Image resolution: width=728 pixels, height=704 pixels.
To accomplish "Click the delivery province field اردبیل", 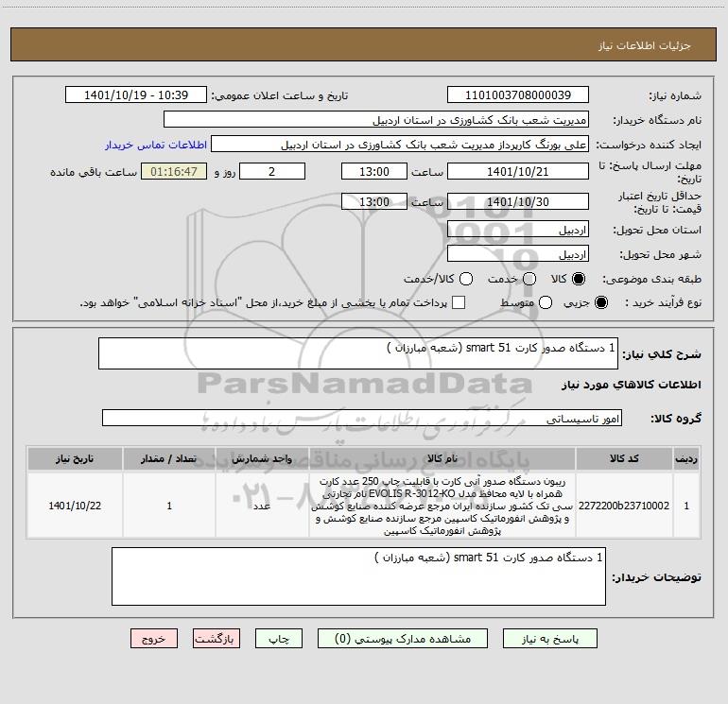I will 518,229.
